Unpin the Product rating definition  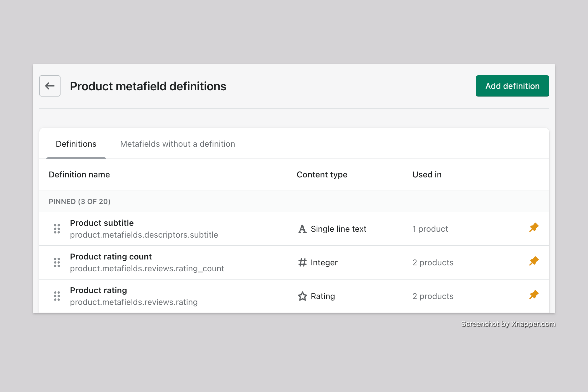coord(534,295)
